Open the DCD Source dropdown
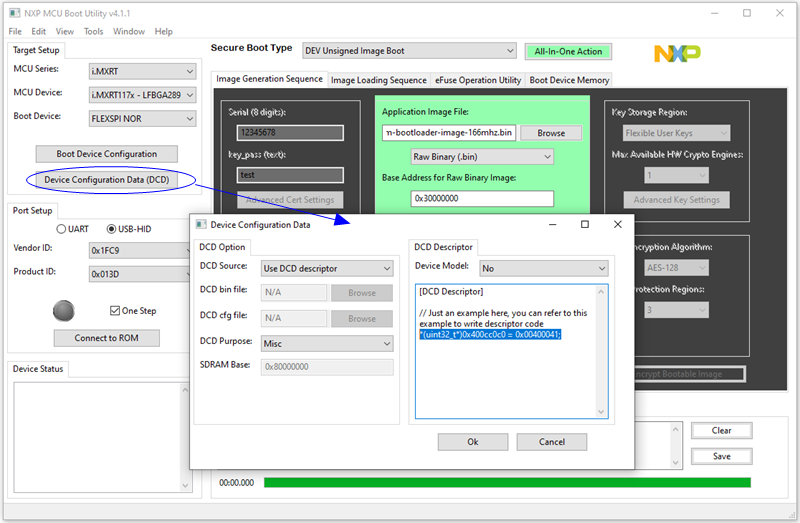Image resolution: width=800 pixels, height=523 pixels. 327,268
